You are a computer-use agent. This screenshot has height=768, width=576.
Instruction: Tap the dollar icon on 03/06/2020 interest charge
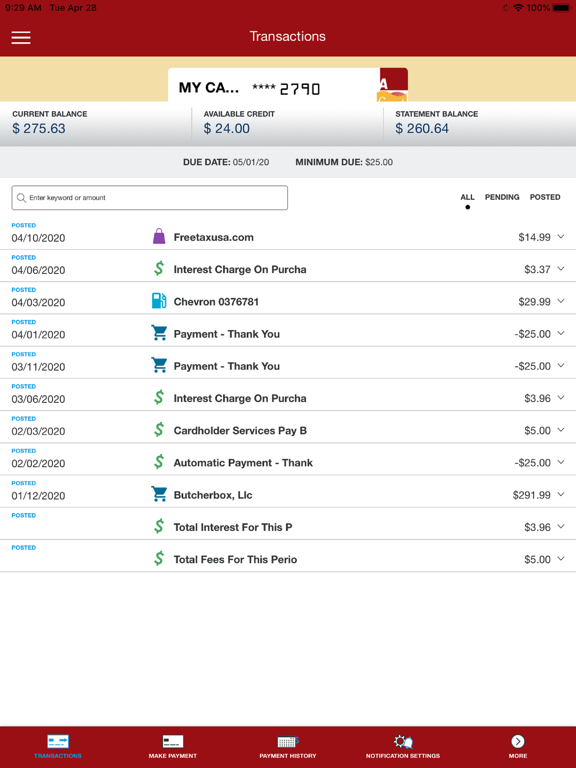(159, 398)
